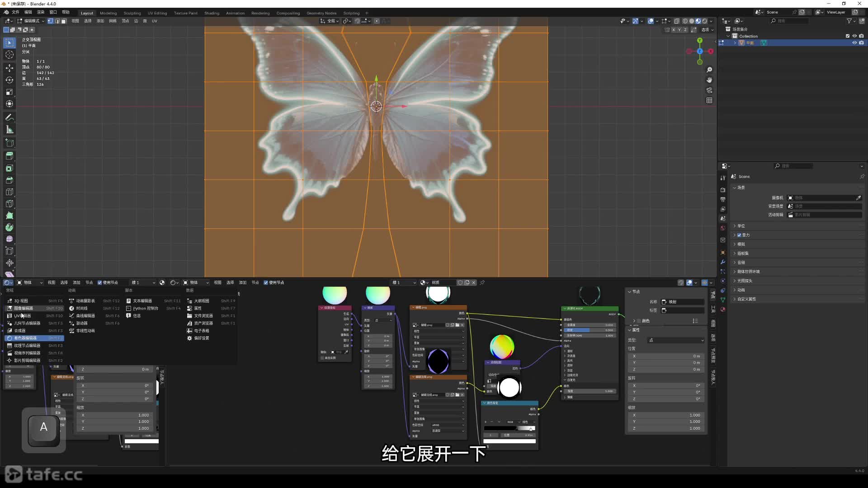Enable vertex select mode
The width and height of the screenshot is (868, 488).
click(x=50, y=21)
